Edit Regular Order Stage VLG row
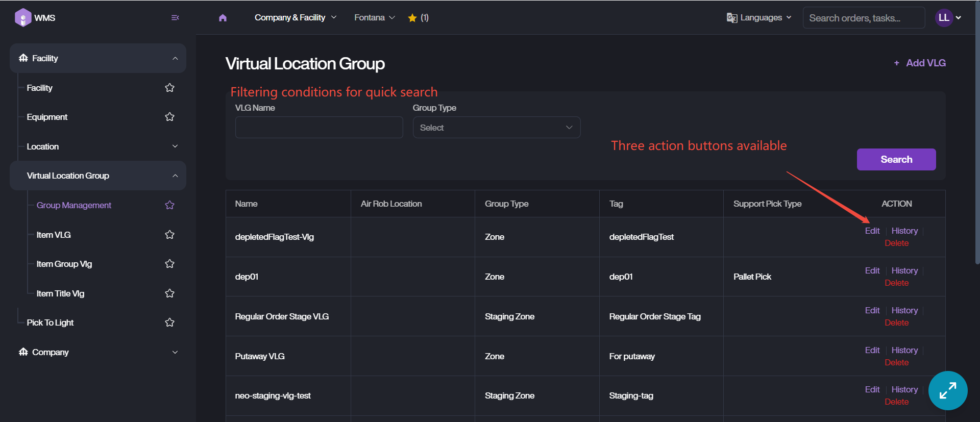 [872, 310]
